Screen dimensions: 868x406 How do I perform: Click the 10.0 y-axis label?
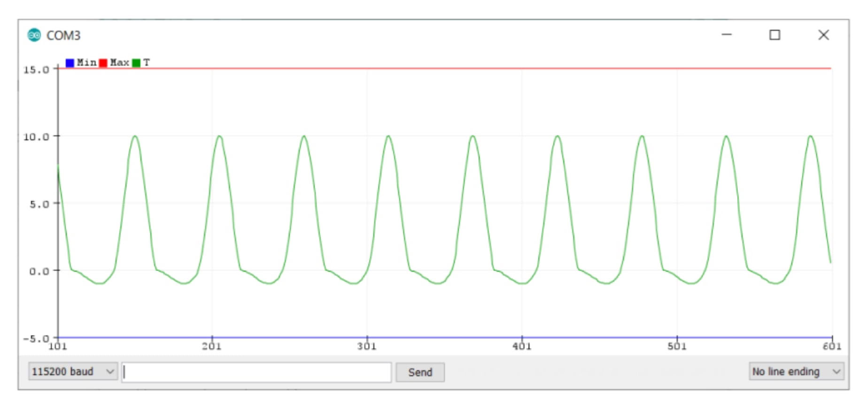36,137
